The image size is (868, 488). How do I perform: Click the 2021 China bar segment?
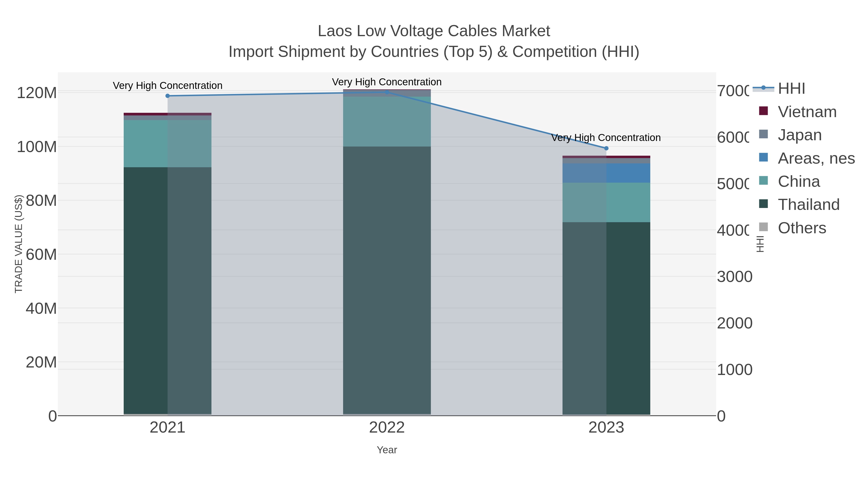click(168, 144)
